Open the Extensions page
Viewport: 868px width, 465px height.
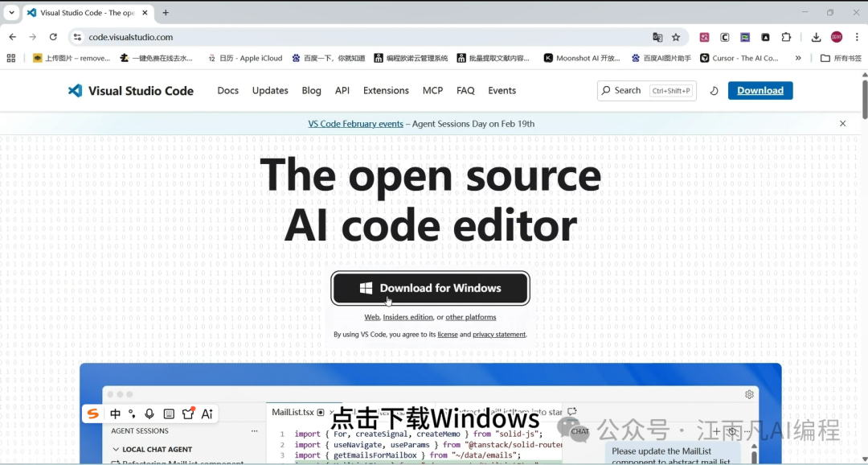(x=386, y=90)
